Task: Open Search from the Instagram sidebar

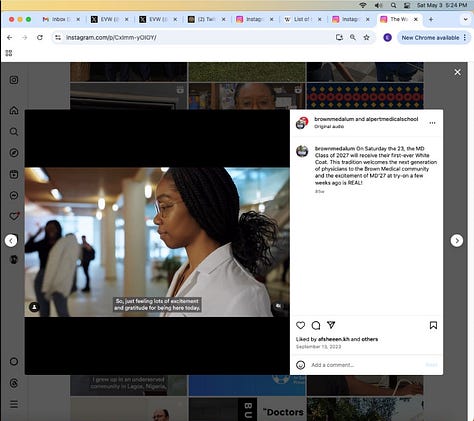Action: click(x=14, y=132)
